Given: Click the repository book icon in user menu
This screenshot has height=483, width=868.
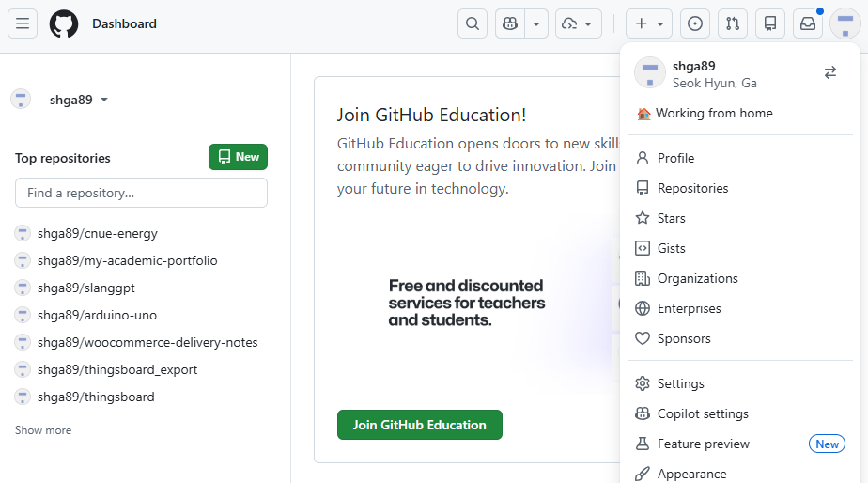Looking at the screenshot, I should tap(643, 188).
